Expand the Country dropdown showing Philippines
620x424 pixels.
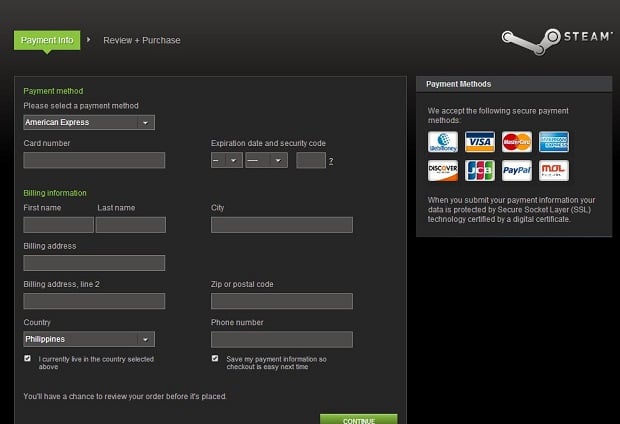coord(89,339)
